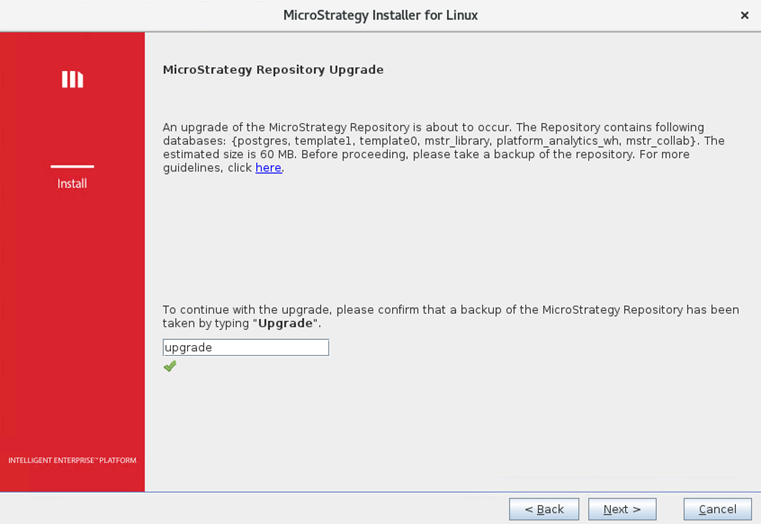Go to the previous step with Back
The height and width of the screenshot is (524, 761).
tap(543, 509)
